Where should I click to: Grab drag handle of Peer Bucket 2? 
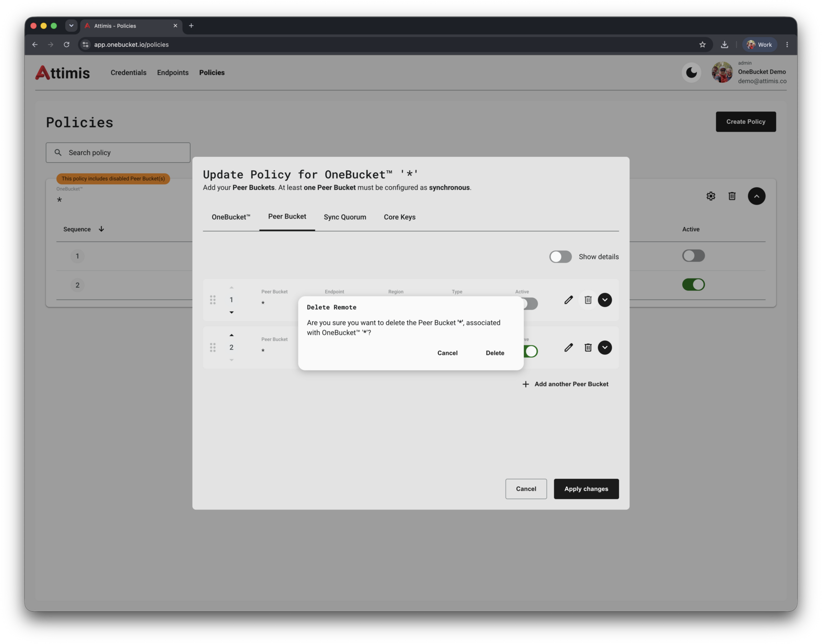coord(213,347)
